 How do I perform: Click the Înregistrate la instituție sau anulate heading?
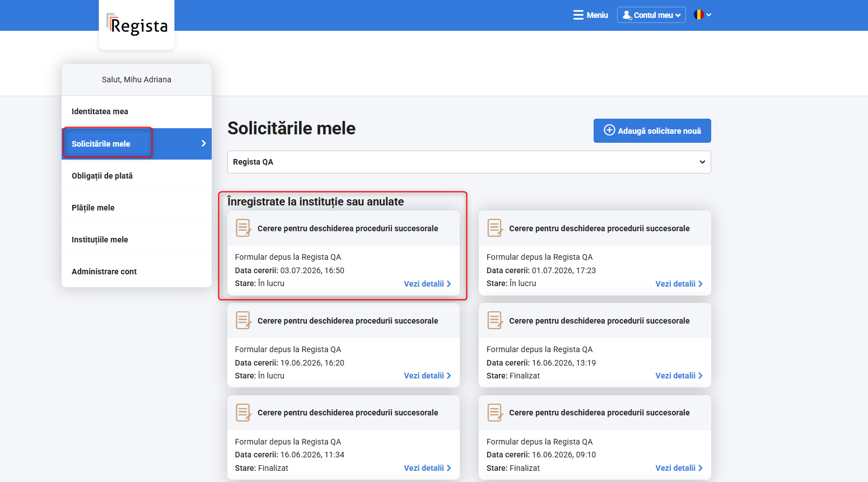coord(315,202)
